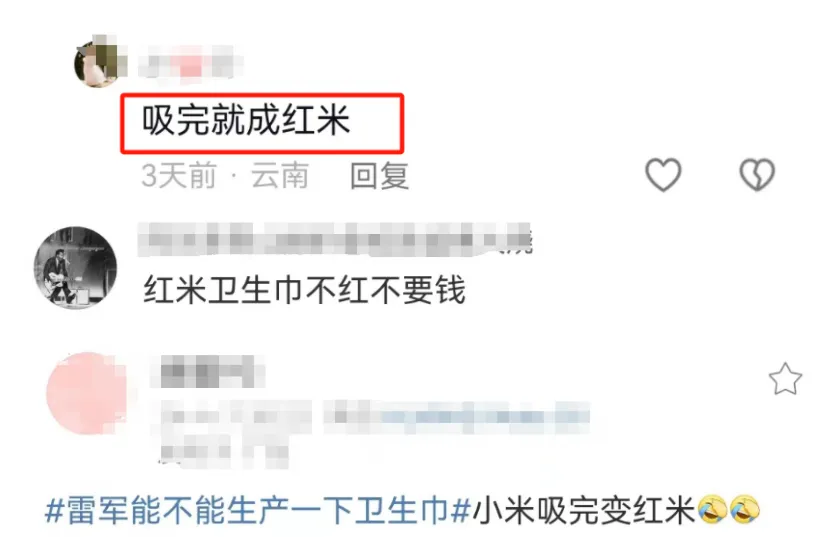The image size is (822, 537).
Task: Click the 云南 location label
Action: pos(279,176)
